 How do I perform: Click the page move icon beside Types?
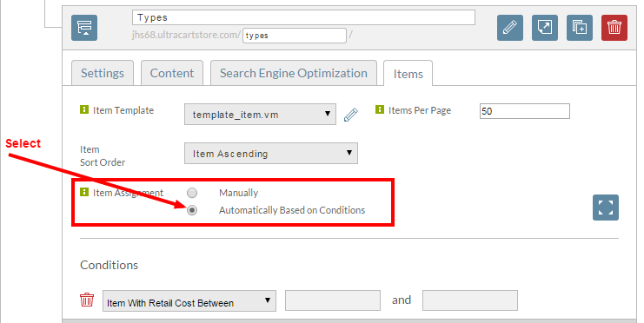[x=84, y=28]
